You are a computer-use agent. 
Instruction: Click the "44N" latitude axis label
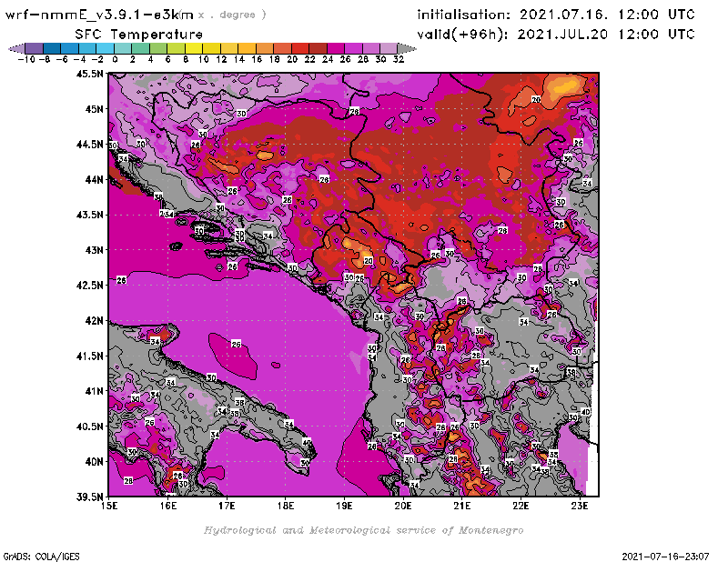tap(94, 179)
